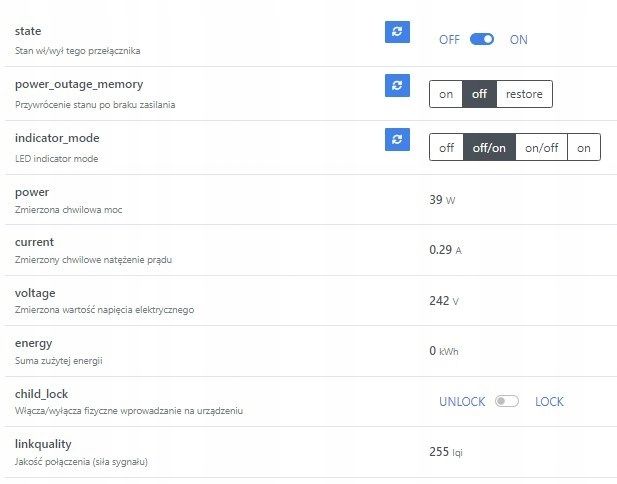Set indicator mode to off
Image resolution: width=617 pixels, height=484 pixels.
click(446, 148)
